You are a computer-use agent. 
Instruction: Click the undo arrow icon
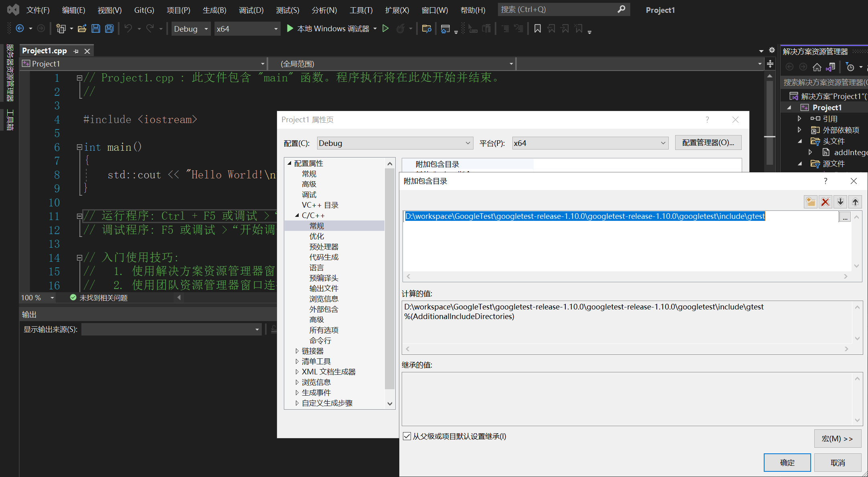(x=128, y=28)
